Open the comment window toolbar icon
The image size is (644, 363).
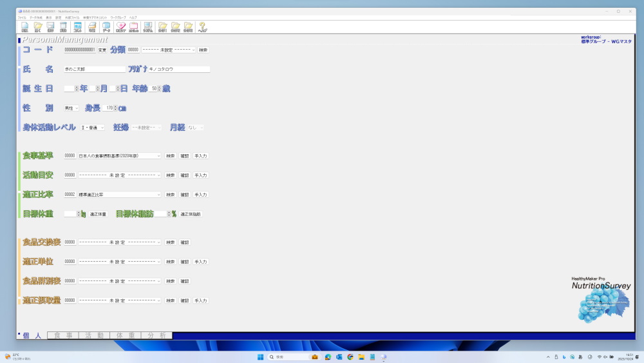pos(78,27)
